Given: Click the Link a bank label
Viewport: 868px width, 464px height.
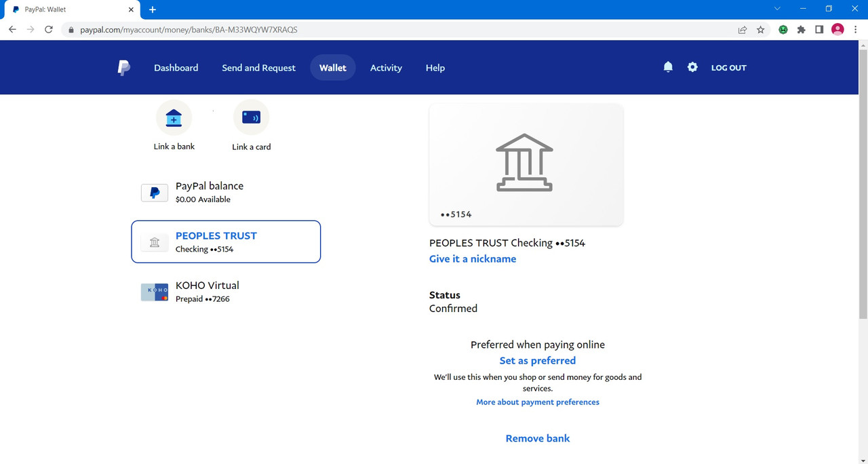Looking at the screenshot, I should [x=174, y=147].
